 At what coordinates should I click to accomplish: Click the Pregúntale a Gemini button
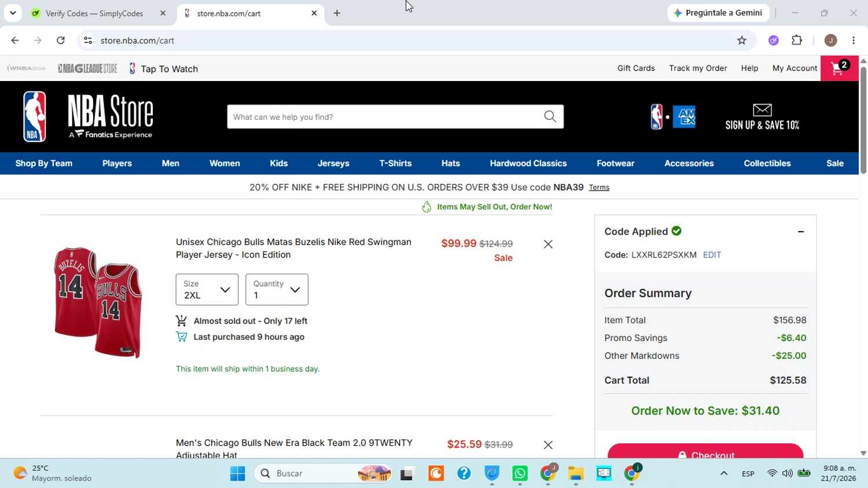coord(718,13)
